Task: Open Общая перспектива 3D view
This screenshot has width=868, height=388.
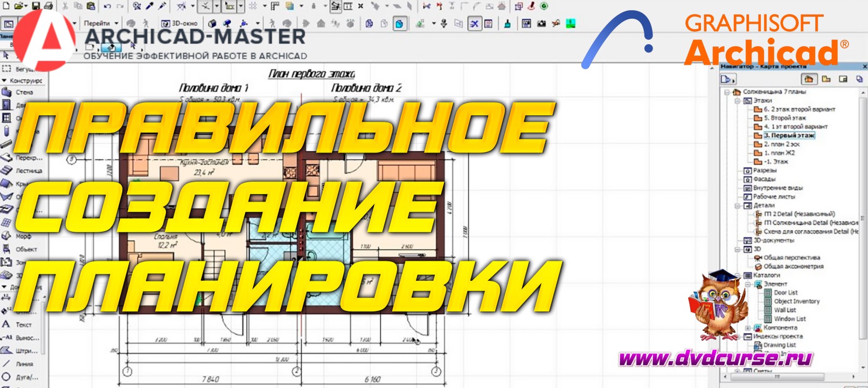Action: pyautogui.click(x=787, y=258)
